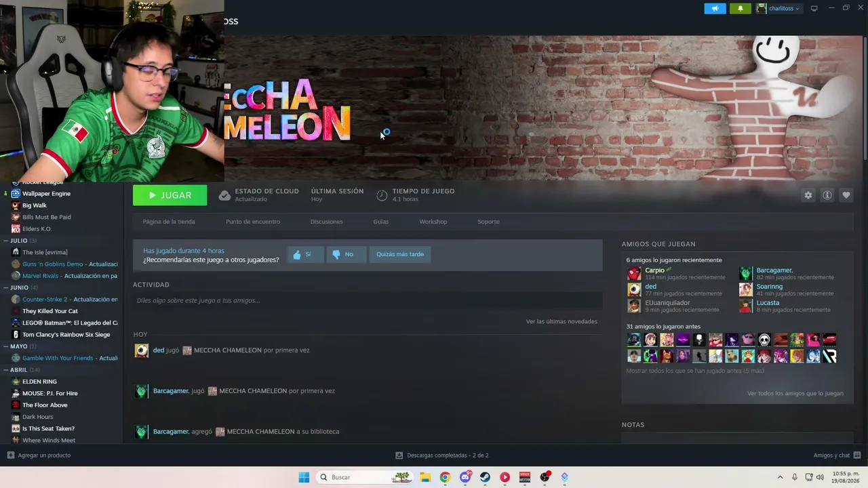The height and width of the screenshot is (488, 868).
Task: Select Big Walk in library list
Action: click(35, 205)
